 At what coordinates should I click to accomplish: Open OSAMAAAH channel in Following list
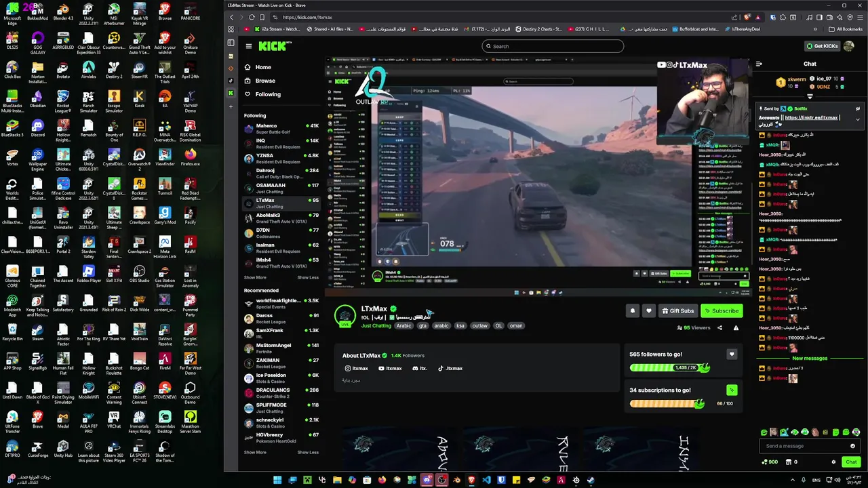(x=281, y=188)
